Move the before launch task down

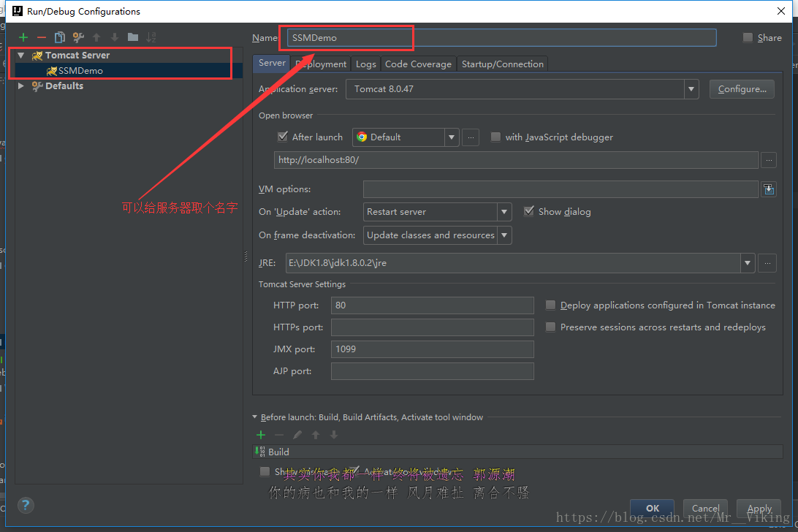pos(334,435)
